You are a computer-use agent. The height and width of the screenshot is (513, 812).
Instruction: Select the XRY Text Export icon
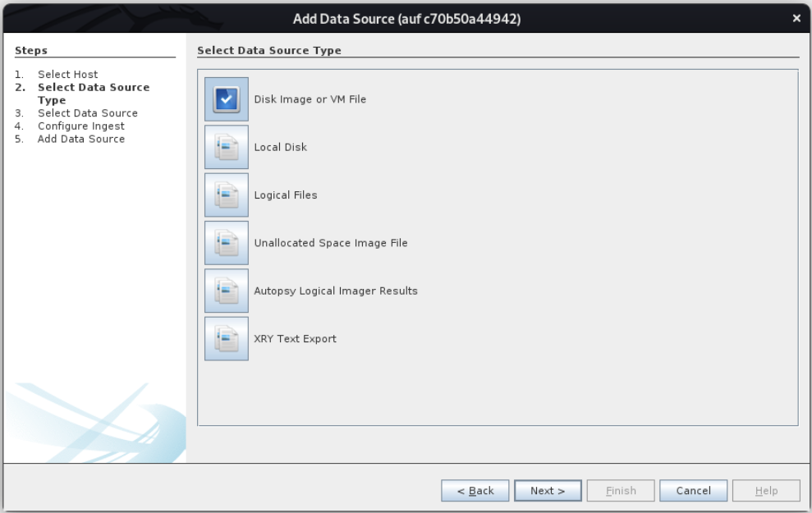click(x=226, y=339)
